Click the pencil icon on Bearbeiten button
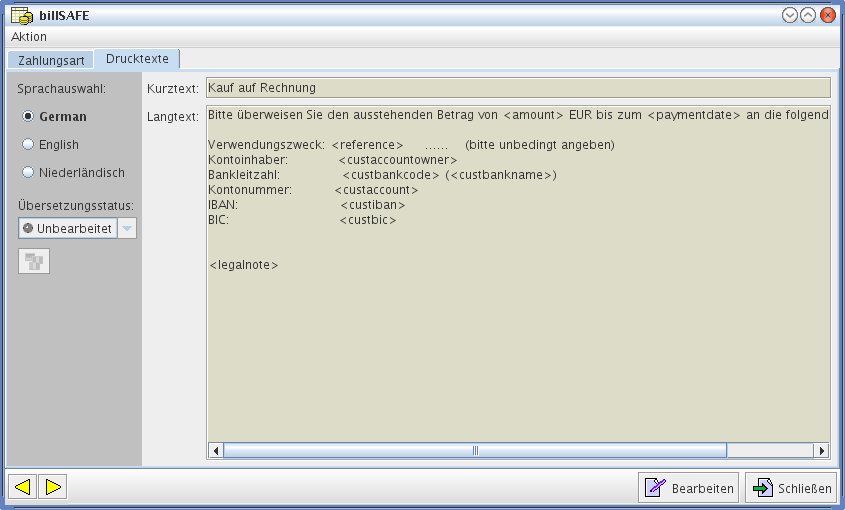The image size is (845, 510). 655,488
